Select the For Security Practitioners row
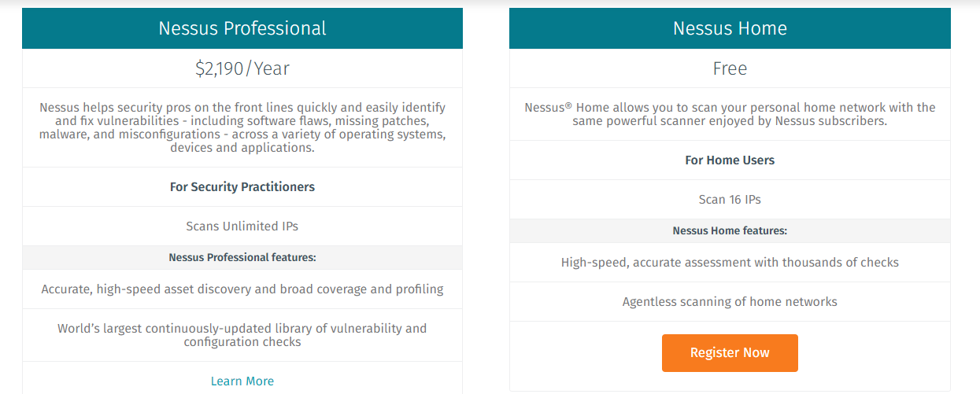Viewport: 980px width, 394px height. pos(242,186)
